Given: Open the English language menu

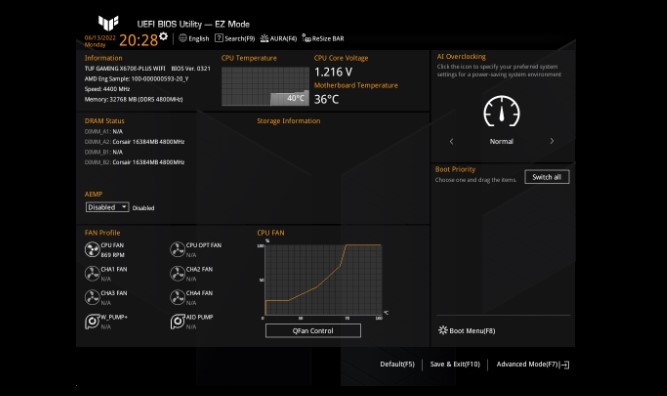Looking at the screenshot, I should (x=194, y=38).
